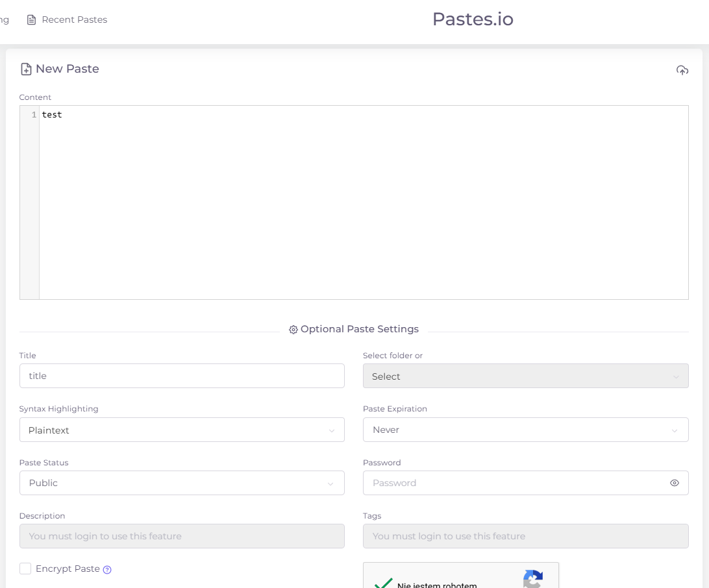Open Recent Pastes from the top navigation
Viewport: 709px width, 588px height.
coord(68,20)
